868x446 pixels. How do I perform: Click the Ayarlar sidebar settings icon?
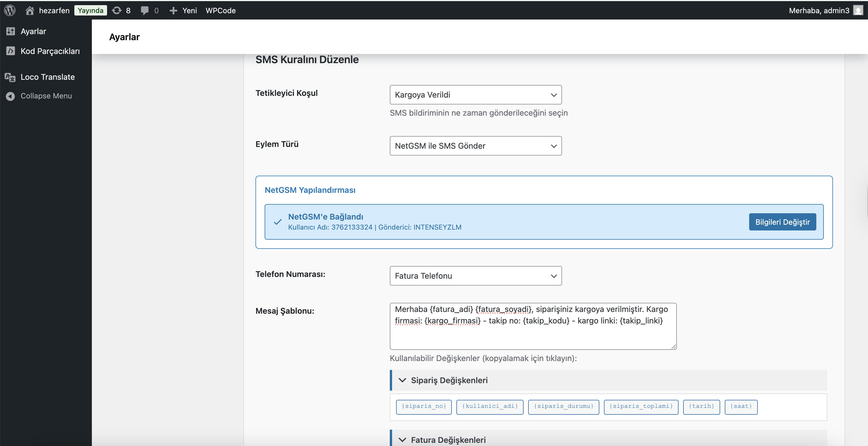pos(10,31)
